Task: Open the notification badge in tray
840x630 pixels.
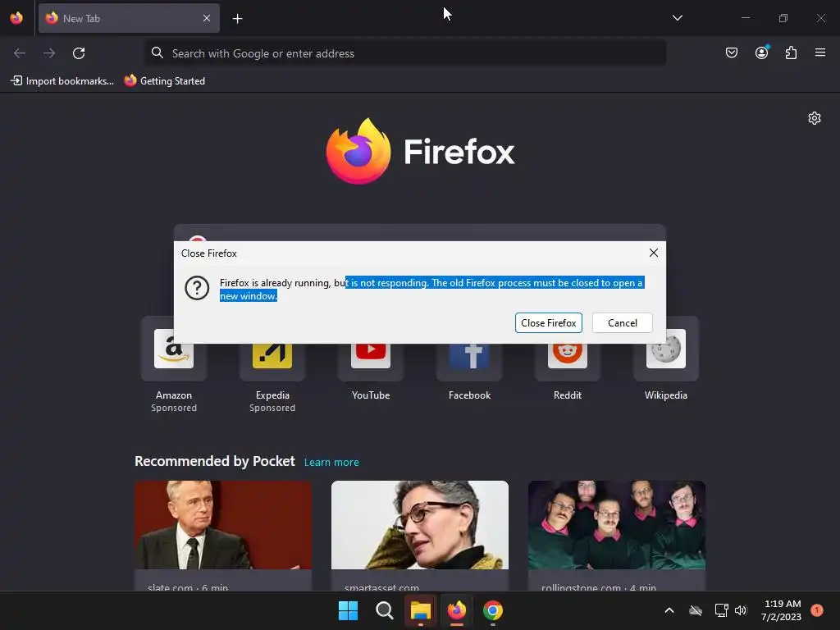Action: click(x=816, y=609)
